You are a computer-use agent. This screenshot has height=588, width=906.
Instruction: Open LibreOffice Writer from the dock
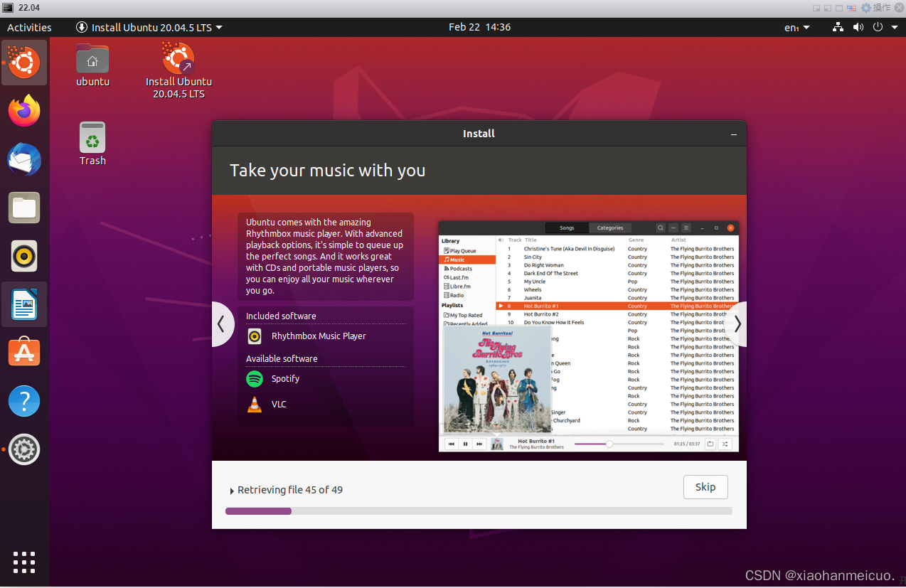point(24,304)
